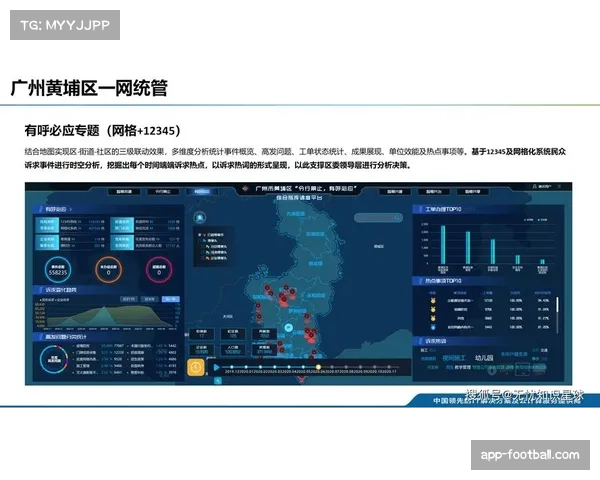Click the tallest bar in the 工单办理TOP10 chart

pyautogui.click(x=443, y=245)
